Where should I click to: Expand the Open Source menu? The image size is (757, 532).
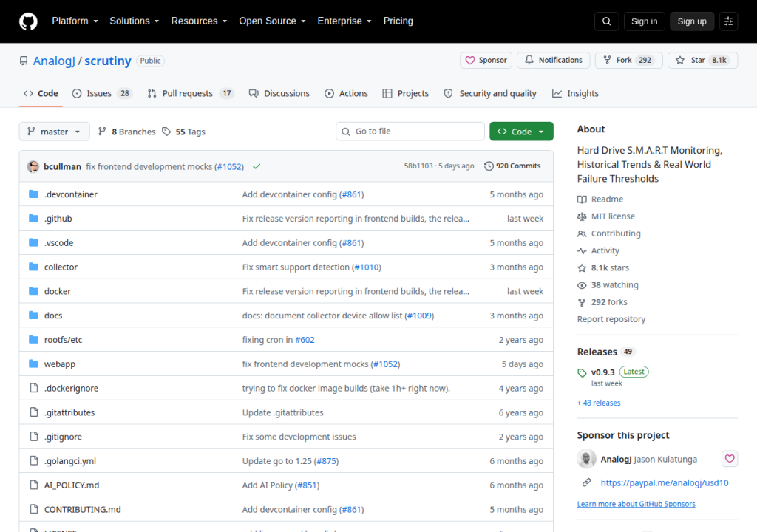272,21
